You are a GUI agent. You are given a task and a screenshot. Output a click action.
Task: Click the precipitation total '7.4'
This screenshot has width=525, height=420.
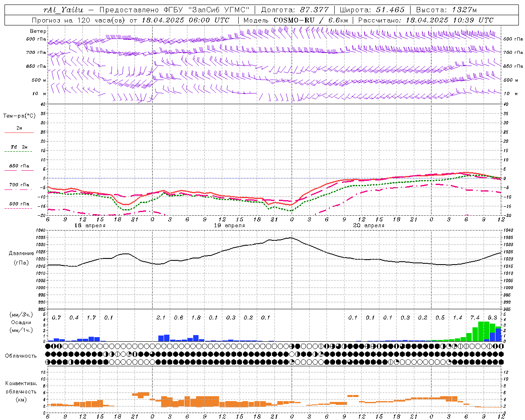tap(475, 317)
